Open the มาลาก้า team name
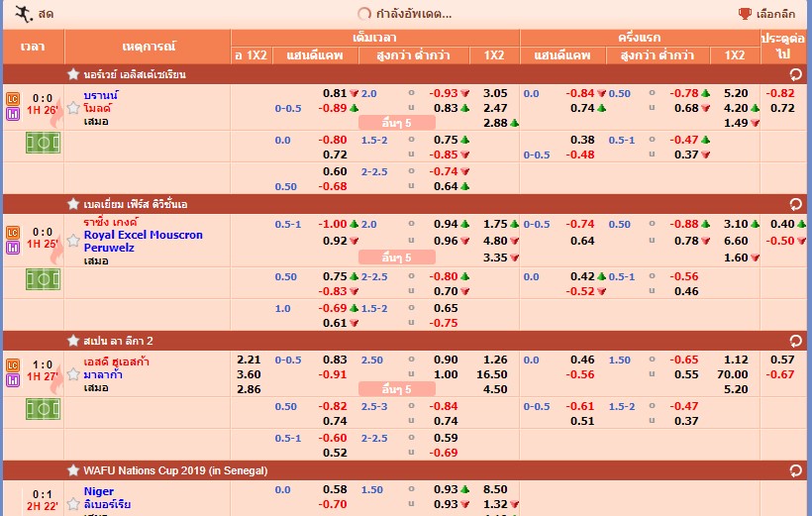 [x=103, y=374]
